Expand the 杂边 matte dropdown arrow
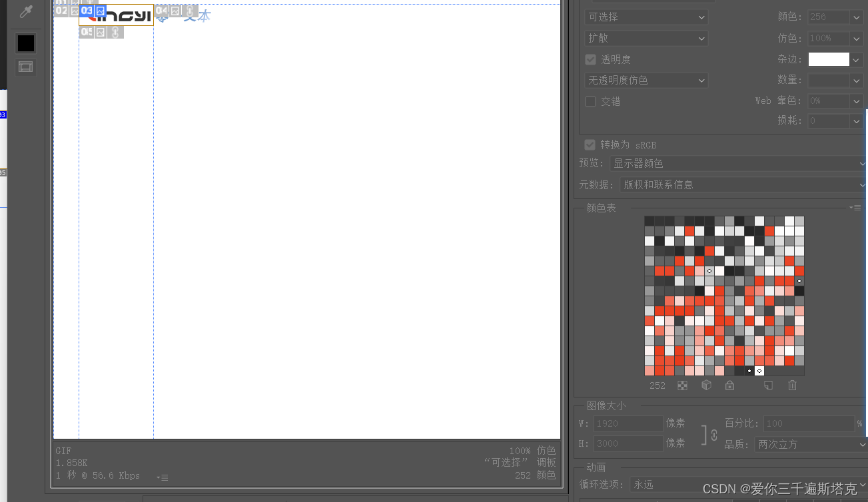868x502 pixels. [857, 59]
